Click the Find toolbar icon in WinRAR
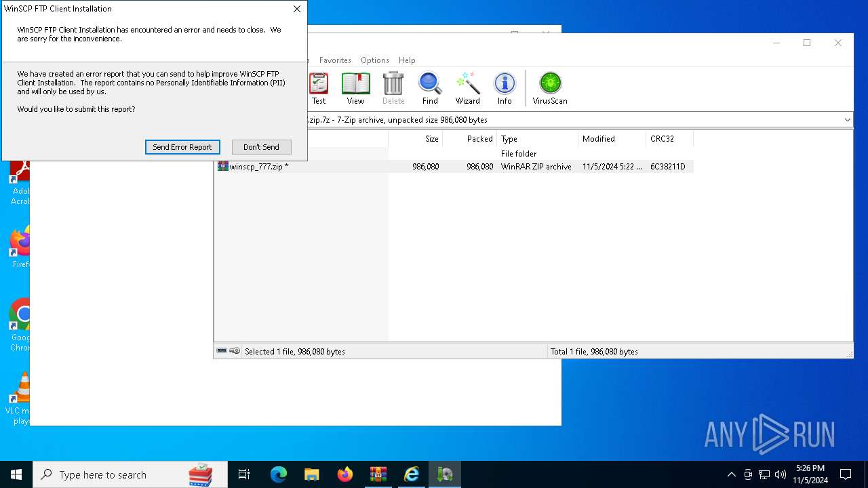The height and width of the screenshot is (488, 868). (x=430, y=89)
